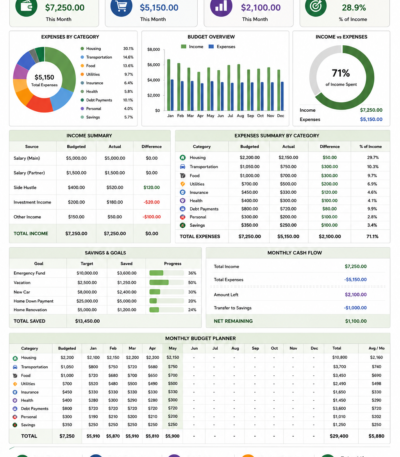Click the blue Expenses legend swatch
Screen dimensions: 400x457
pos(211,47)
